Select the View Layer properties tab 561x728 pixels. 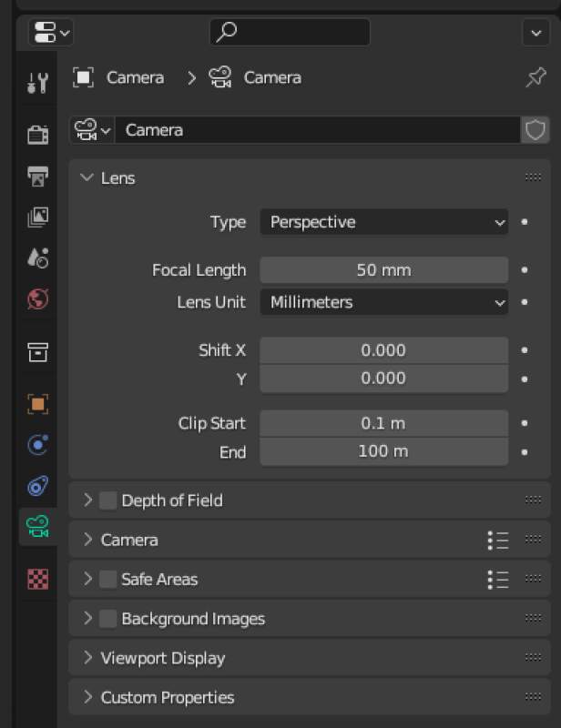tap(36, 216)
